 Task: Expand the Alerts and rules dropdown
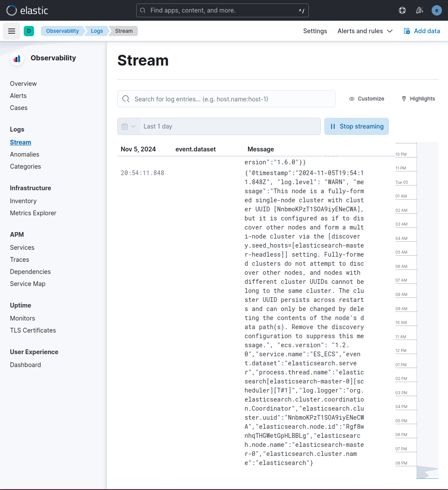[x=365, y=31]
